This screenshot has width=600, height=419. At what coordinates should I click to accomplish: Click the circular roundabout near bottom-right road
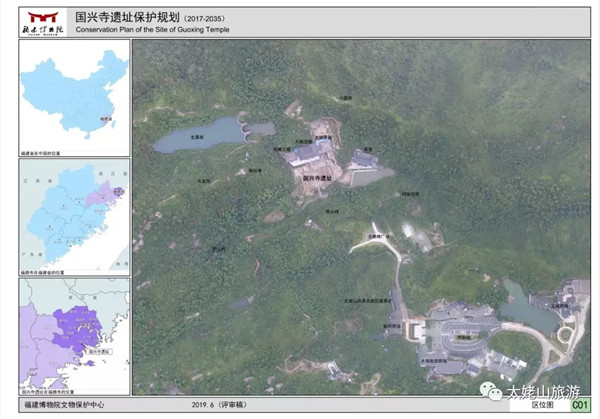click(564, 335)
